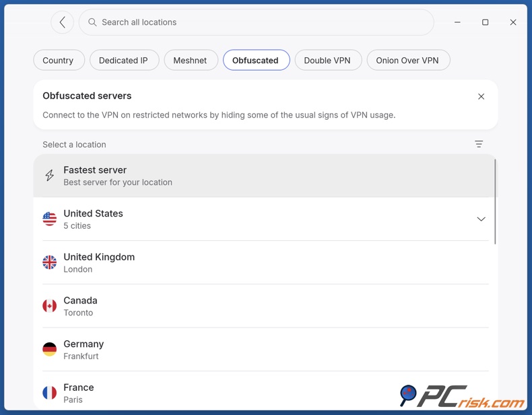Close the VPN application window

coord(513,22)
